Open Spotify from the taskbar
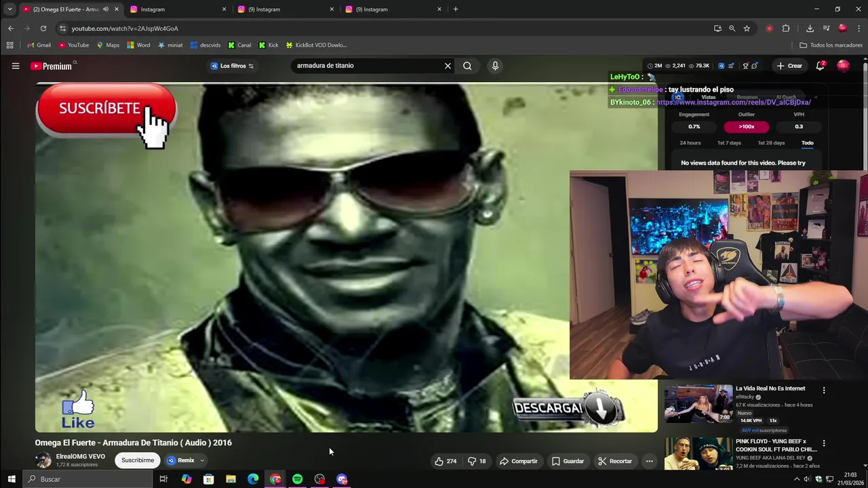Screen dimensions: 868x488 point(297,479)
